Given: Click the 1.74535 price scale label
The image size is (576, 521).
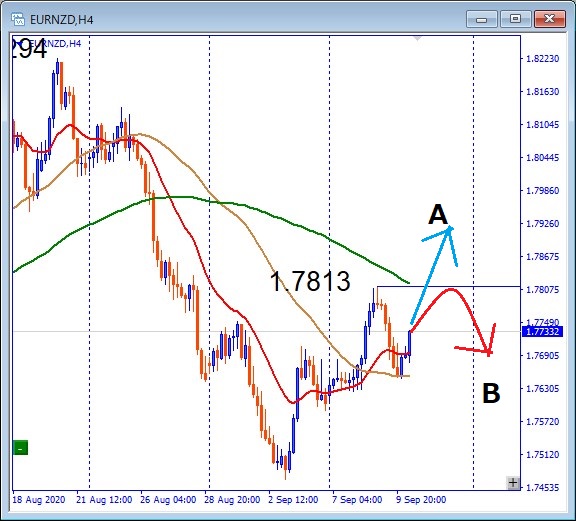Looking at the screenshot, I should 543,488.
